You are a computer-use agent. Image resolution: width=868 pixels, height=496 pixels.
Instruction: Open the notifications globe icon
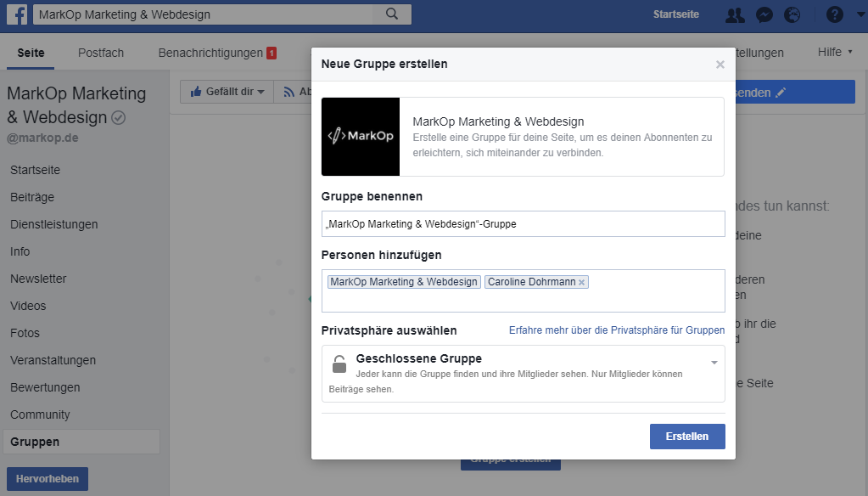[792, 14]
